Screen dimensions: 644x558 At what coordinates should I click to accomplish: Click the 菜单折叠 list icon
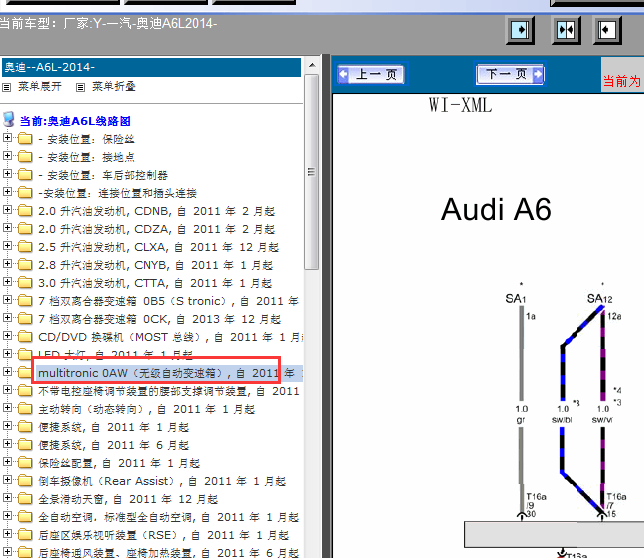pos(80,87)
